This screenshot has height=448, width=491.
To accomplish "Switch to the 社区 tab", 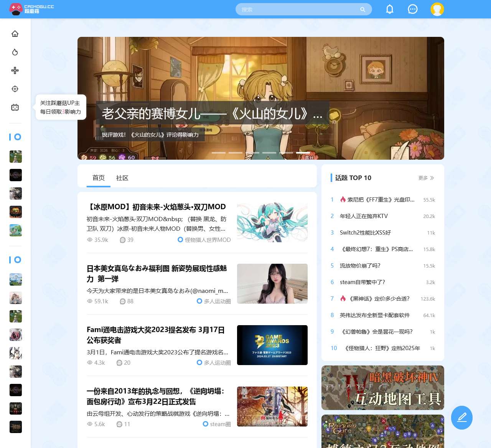I will 122,178.
